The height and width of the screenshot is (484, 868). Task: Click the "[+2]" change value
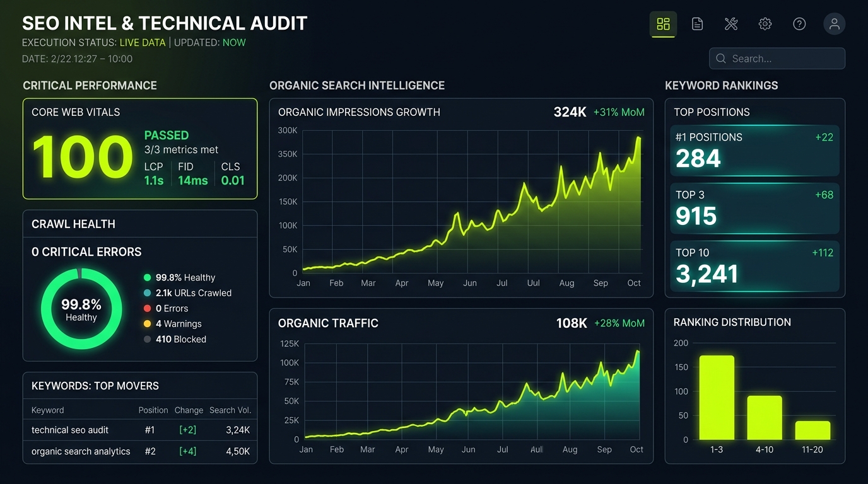tap(187, 430)
